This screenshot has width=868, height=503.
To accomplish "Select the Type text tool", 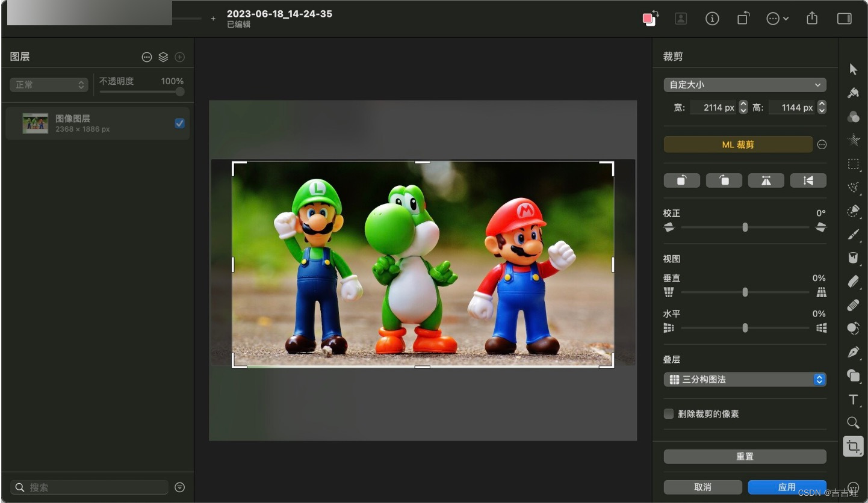I will coord(853,400).
